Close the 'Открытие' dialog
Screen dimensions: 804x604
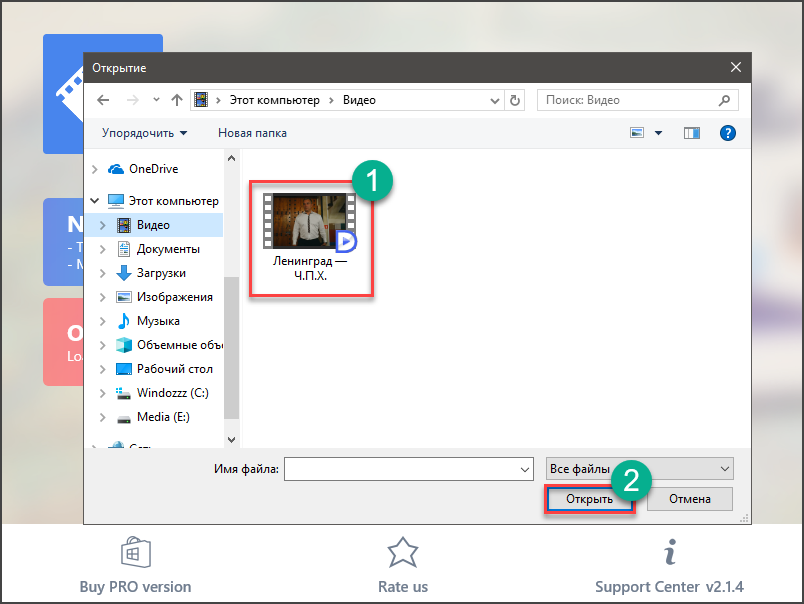[x=736, y=67]
